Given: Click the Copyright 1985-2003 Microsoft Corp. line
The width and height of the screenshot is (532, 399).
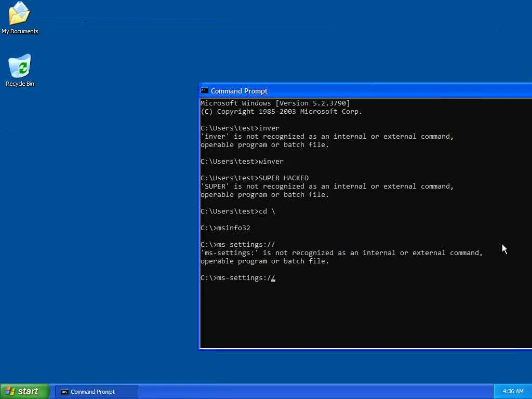Looking at the screenshot, I should tap(281, 112).
